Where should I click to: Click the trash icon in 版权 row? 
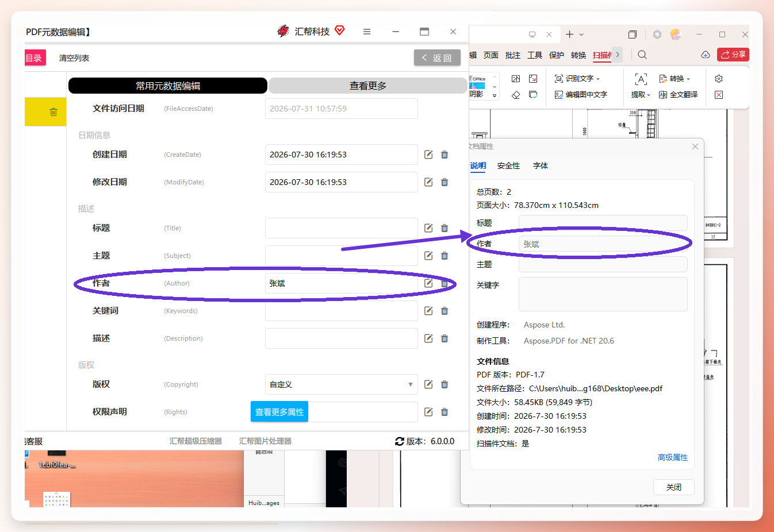[x=445, y=384]
